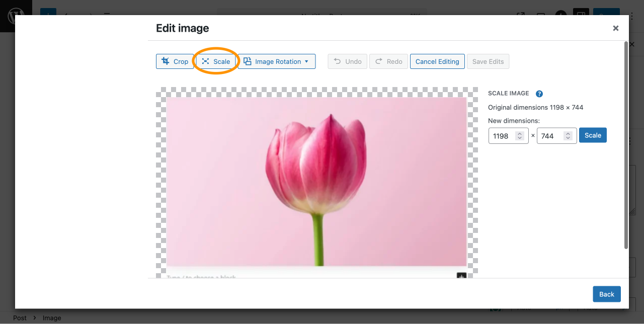Click the Redo icon in the editor toolbar
This screenshot has height=324, width=644.
point(378,61)
